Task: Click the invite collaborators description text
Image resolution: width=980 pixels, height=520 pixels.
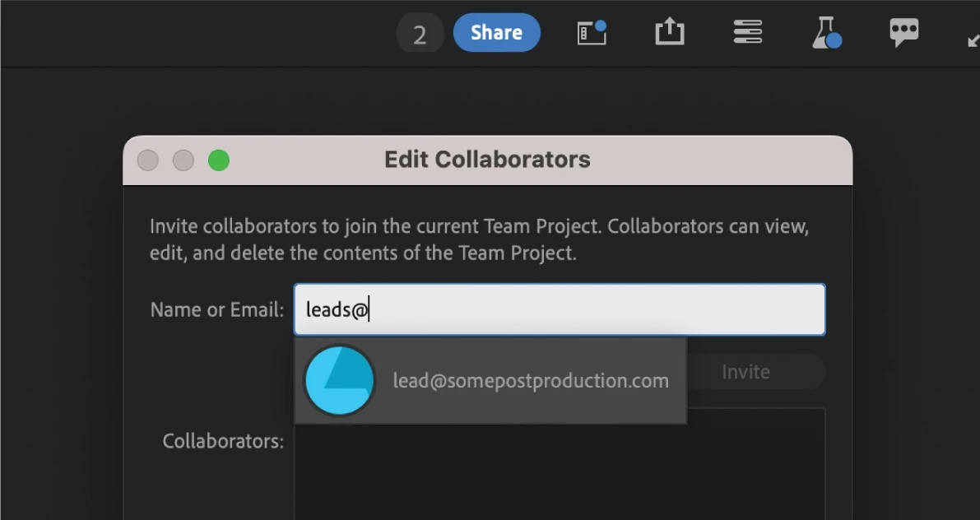Action: pyautogui.click(x=479, y=239)
